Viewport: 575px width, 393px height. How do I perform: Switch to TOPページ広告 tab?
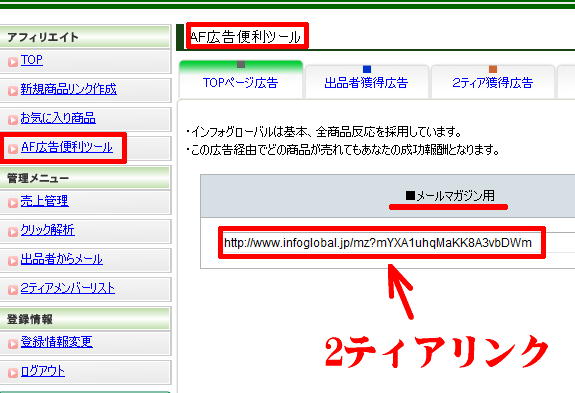tap(241, 80)
